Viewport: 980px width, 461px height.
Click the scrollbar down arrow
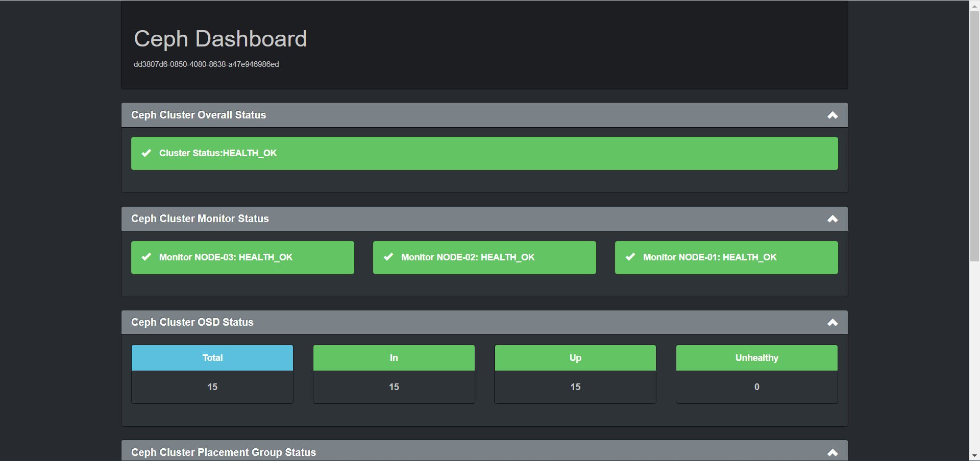[x=974, y=455]
